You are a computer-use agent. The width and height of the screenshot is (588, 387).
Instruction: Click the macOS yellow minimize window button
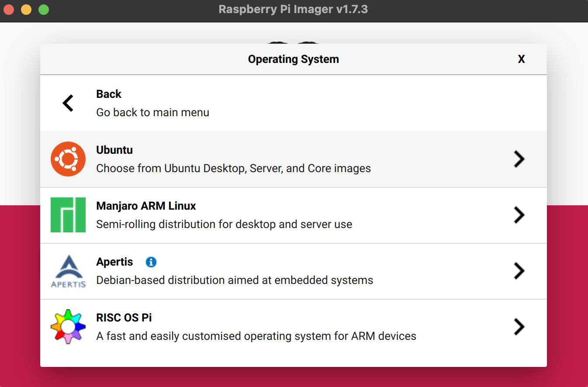point(26,10)
